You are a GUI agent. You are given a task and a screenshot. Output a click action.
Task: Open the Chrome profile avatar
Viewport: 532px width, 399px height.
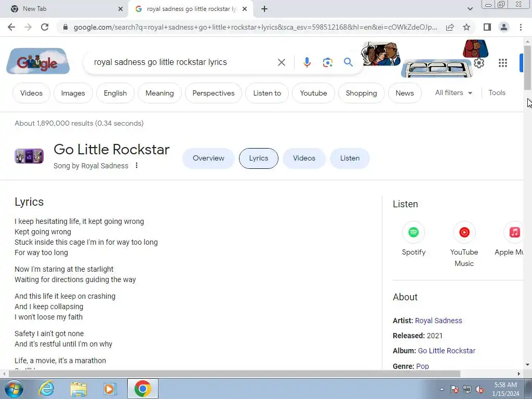coord(504,27)
